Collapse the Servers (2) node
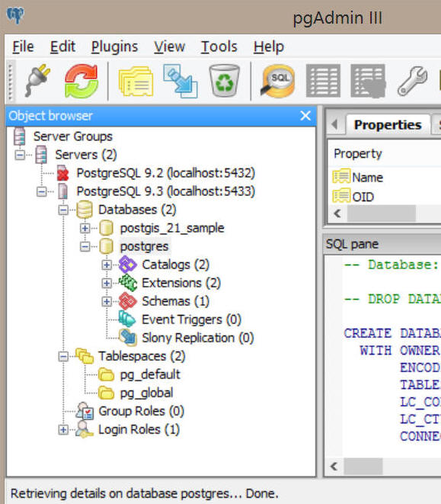The height and width of the screenshot is (504, 441). (20, 156)
